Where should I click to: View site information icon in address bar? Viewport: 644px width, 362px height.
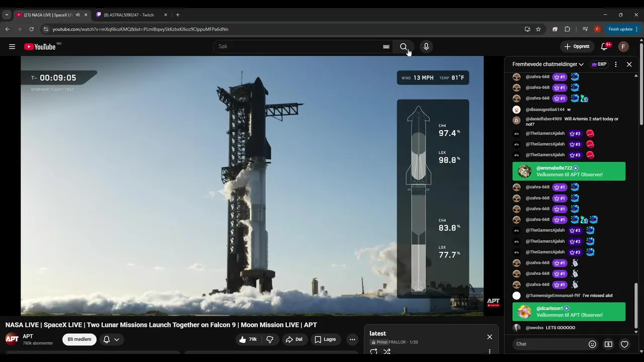[x=46, y=29]
